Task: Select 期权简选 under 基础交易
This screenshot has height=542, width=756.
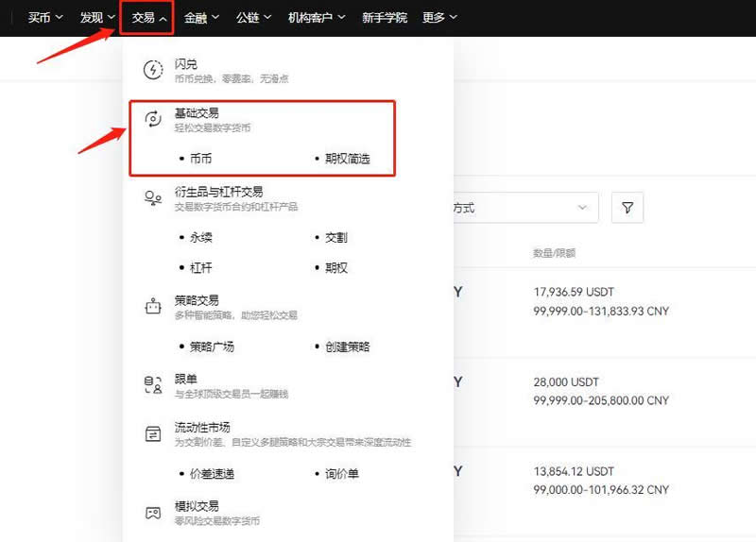Action: pos(347,159)
